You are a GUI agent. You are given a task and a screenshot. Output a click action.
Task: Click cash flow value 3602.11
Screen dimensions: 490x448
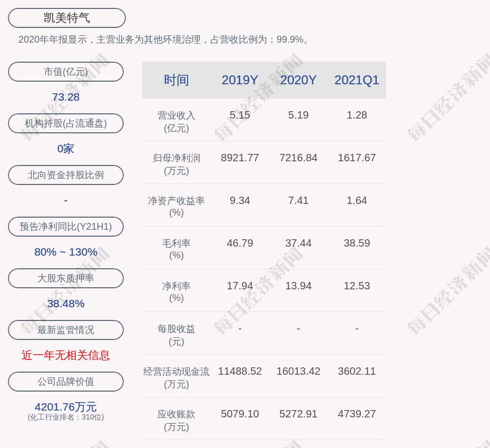coord(357,371)
